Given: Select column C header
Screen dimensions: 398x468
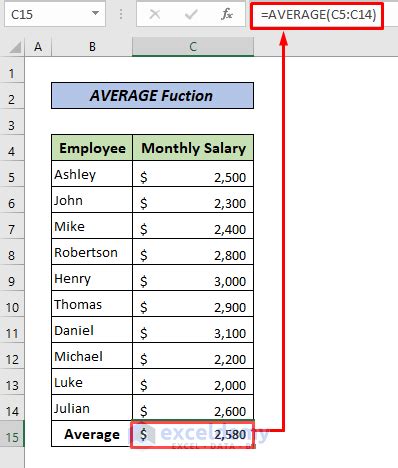Looking at the screenshot, I should pyautogui.click(x=193, y=47).
